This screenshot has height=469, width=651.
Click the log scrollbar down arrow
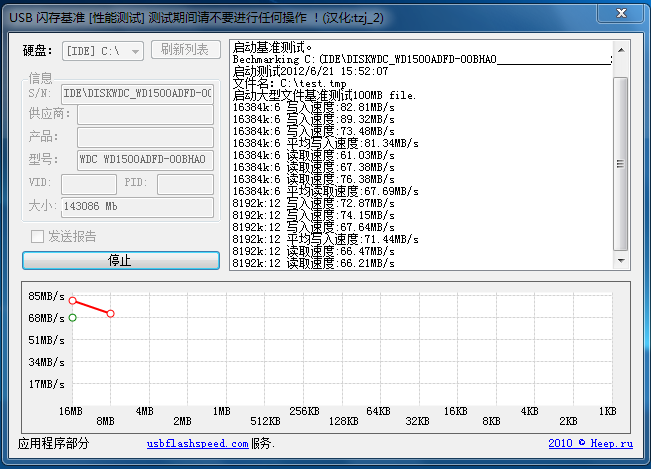click(621, 261)
